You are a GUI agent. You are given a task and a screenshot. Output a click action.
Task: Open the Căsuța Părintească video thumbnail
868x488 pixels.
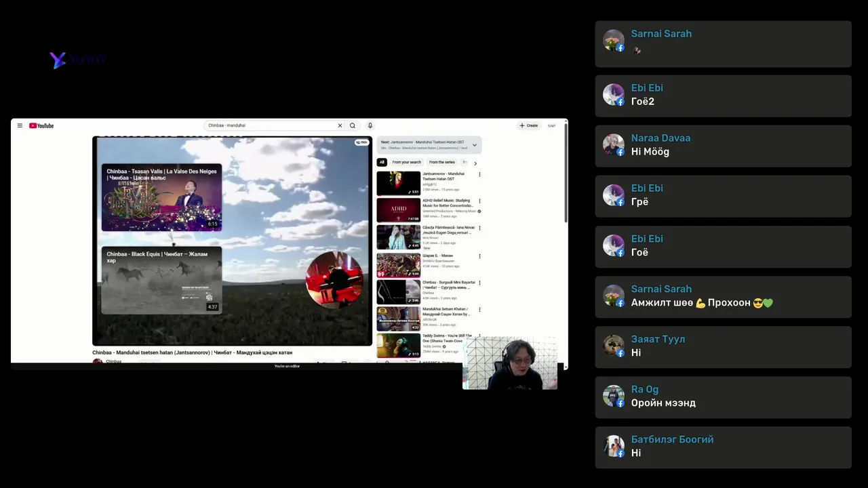pyautogui.click(x=399, y=237)
